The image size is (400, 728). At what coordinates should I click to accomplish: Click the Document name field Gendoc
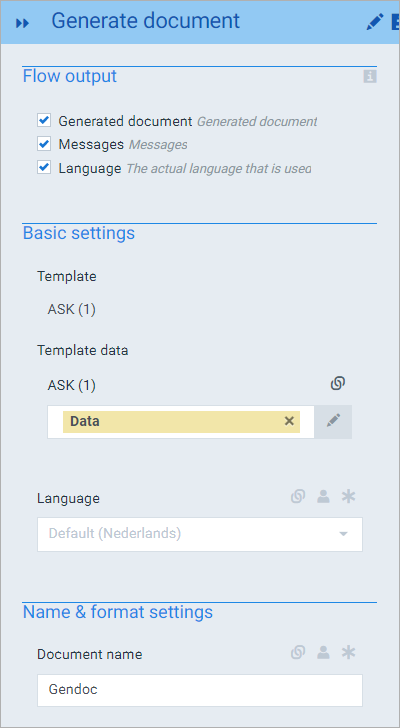coord(200,690)
